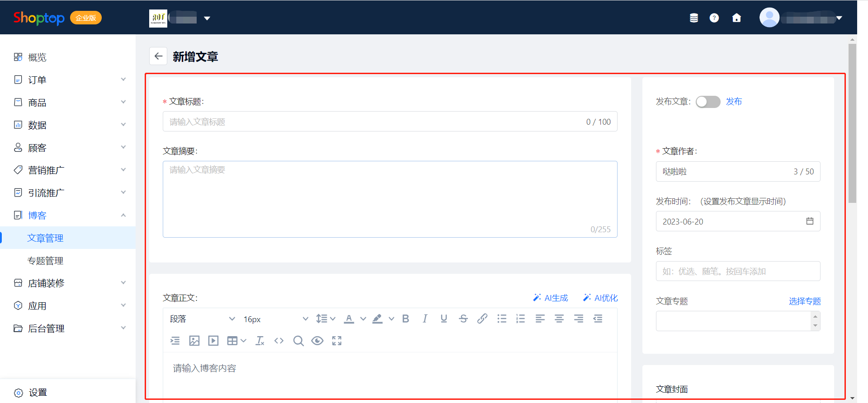Image resolution: width=868 pixels, height=403 pixels.
Task: Insert a hyperlink in the editor
Action: (x=482, y=319)
